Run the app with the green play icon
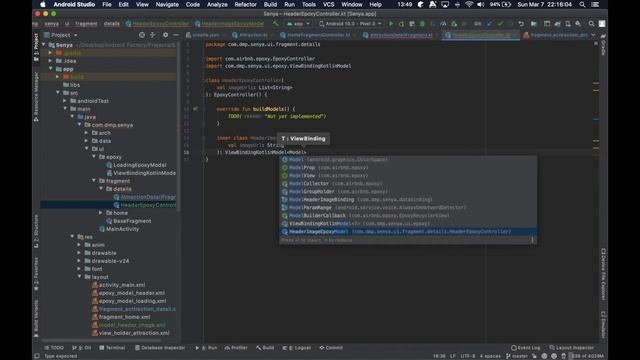Image resolution: width=640 pixels, height=360 pixels. (x=391, y=24)
